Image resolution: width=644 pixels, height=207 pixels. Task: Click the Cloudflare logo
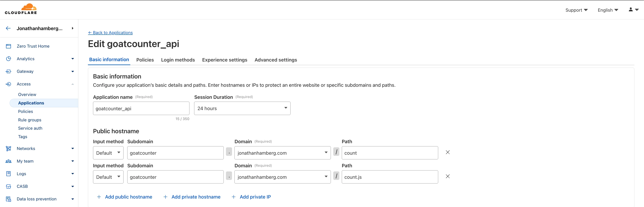click(21, 9)
